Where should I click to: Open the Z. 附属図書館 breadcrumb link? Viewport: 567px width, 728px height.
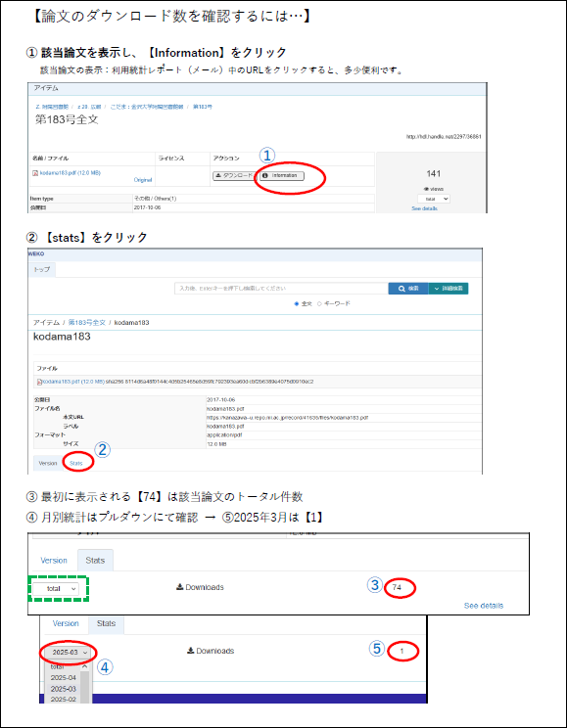(52, 107)
